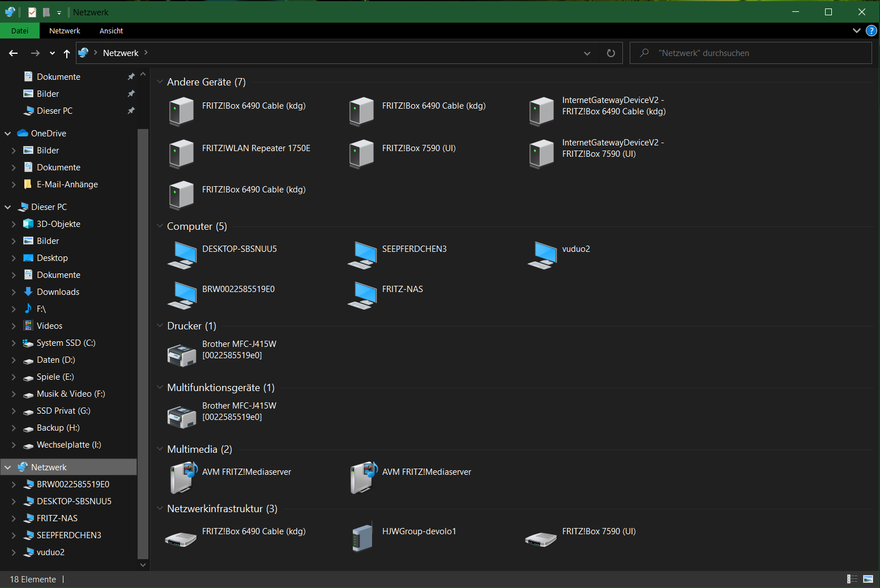Collapse the Dieser PC tree node
The height and width of the screenshot is (588, 880).
click(x=8, y=207)
